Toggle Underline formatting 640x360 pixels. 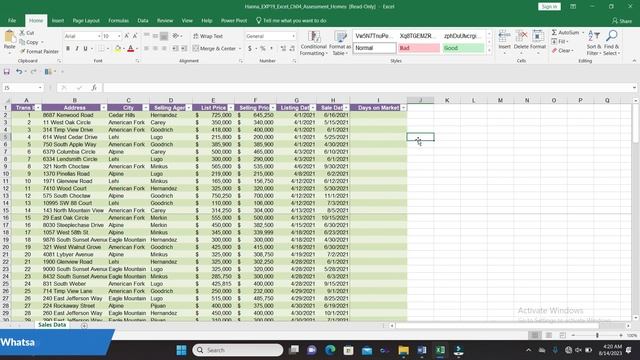click(85, 49)
